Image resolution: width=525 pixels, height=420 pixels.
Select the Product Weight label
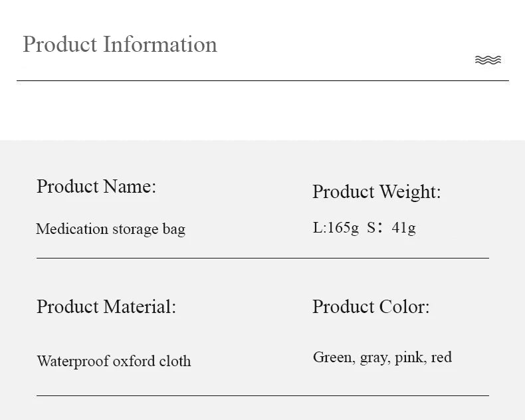coord(376,192)
